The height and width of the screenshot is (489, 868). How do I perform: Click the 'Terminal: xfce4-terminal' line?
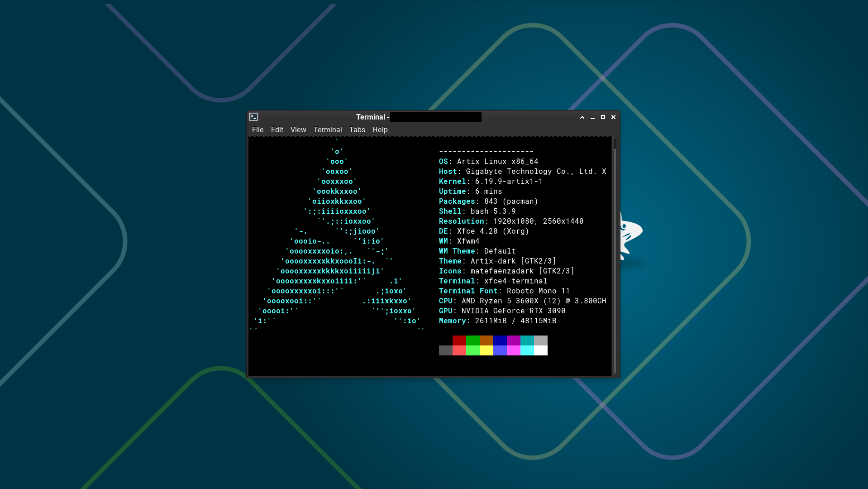tap(493, 281)
